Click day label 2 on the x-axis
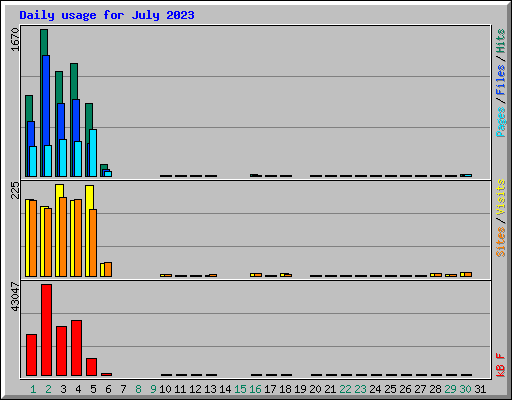This screenshot has width=512, height=400. tap(48, 389)
